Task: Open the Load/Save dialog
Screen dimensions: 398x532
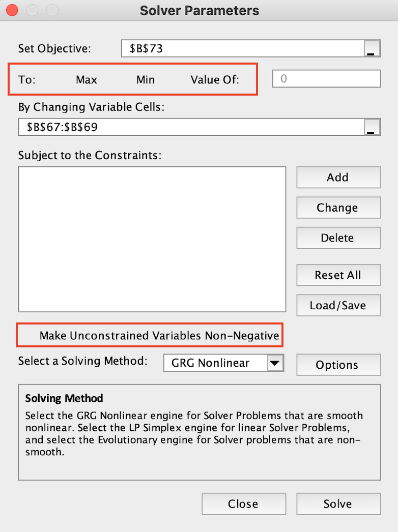Action: pos(338,305)
